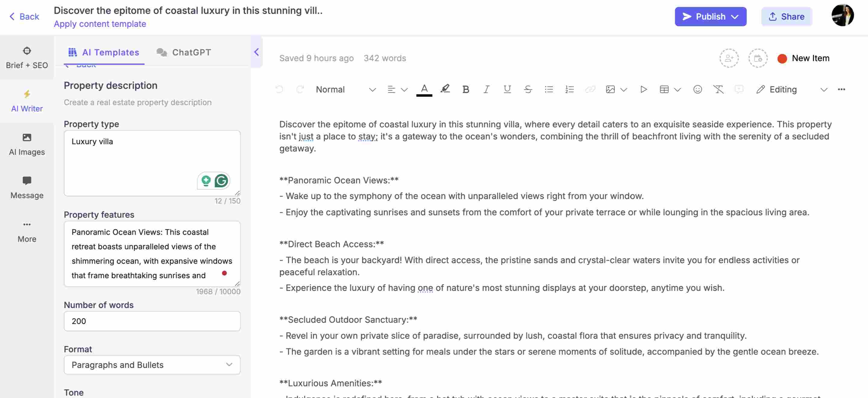Click the Strikethrough formatting icon
This screenshot has width=868, height=398.
(x=527, y=89)
